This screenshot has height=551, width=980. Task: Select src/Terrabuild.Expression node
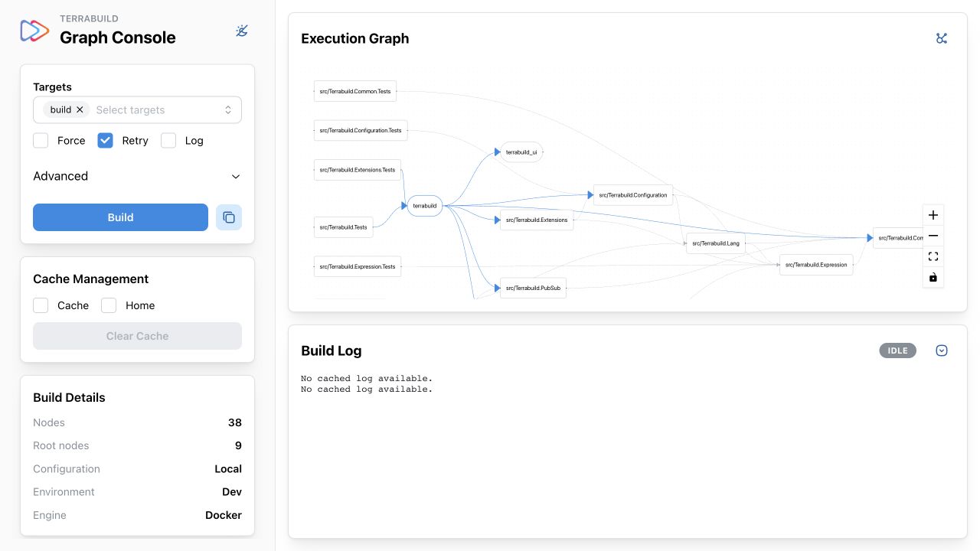[816, 265]
